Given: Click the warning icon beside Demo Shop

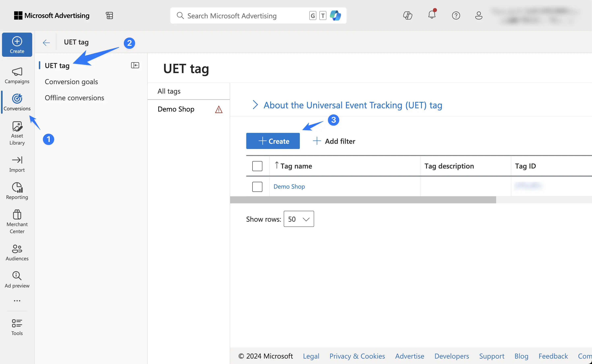Looking at the screenshot, I should tap(219, 110).
